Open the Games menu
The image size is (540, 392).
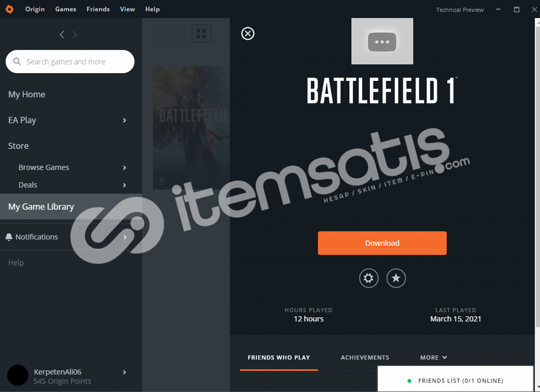point(66,9)
